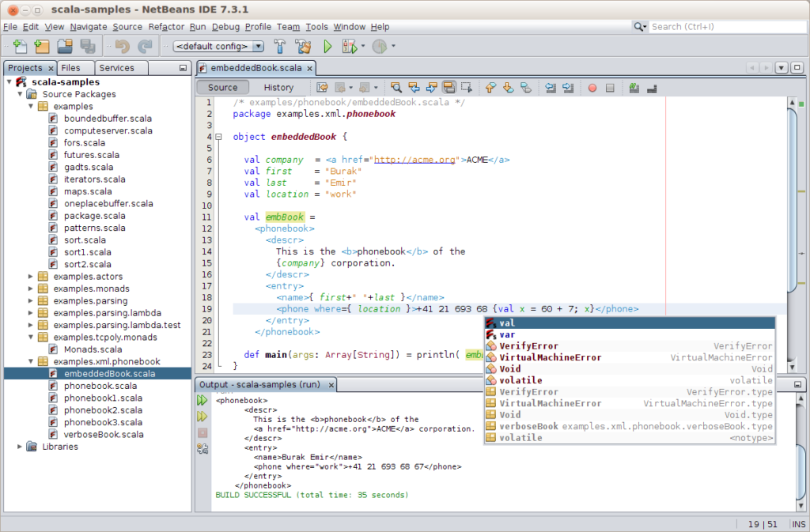Image resolution: width=810 pixels, height=532 pixels.
Task: Run the scala-samples project
Action: coord(327,46)
